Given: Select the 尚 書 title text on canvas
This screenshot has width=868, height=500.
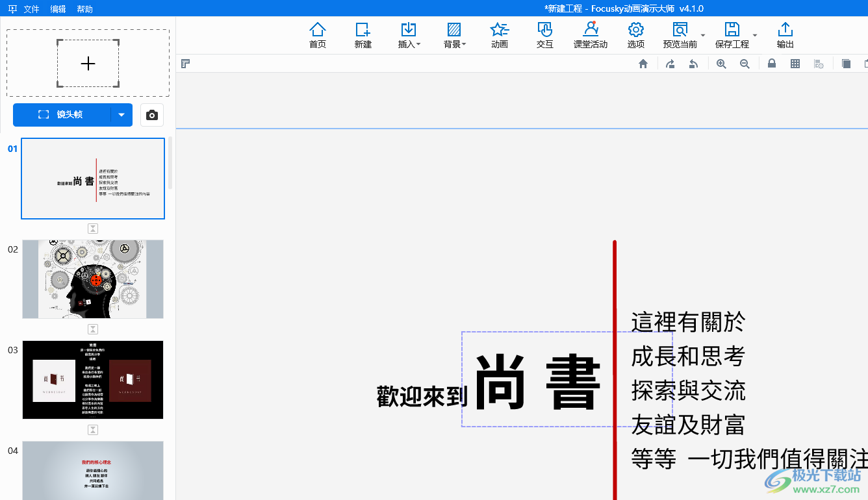Looking at the screenshot, I should [x=538, y=383].
